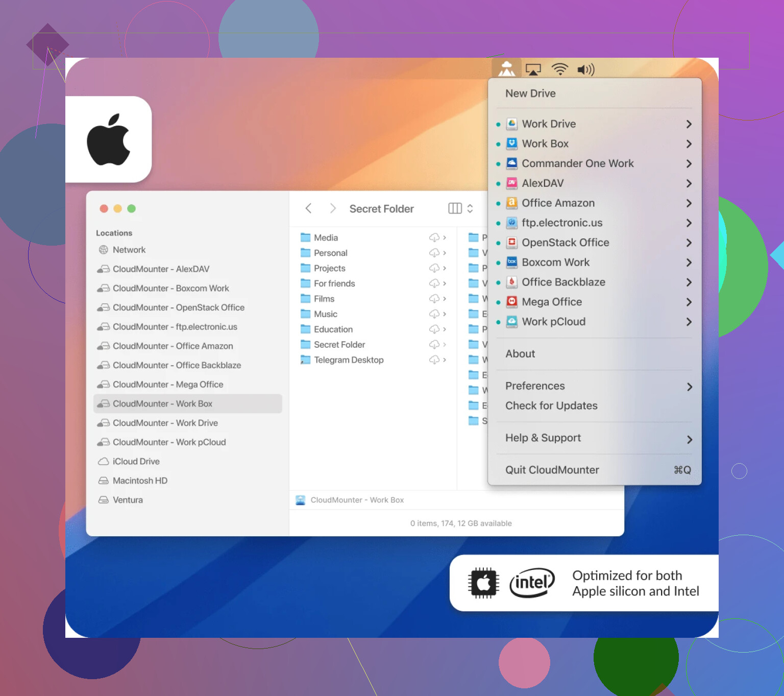Click the ftp.electronic.us FTP icon
Viewport: 784px width, 696px height.
click(512, 223)
